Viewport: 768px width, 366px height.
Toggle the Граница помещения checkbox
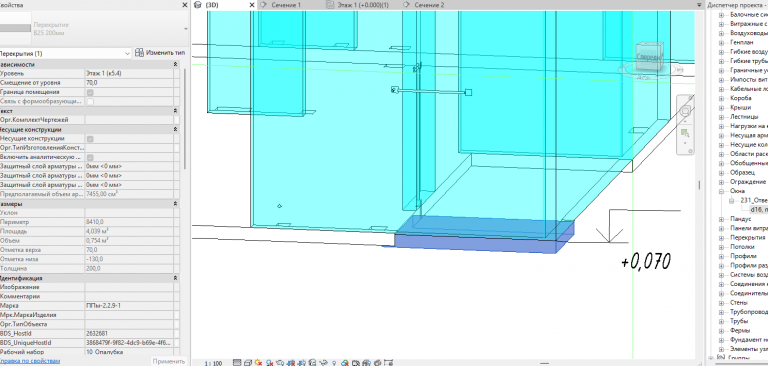pyautogui.click(x=90, y=92)
